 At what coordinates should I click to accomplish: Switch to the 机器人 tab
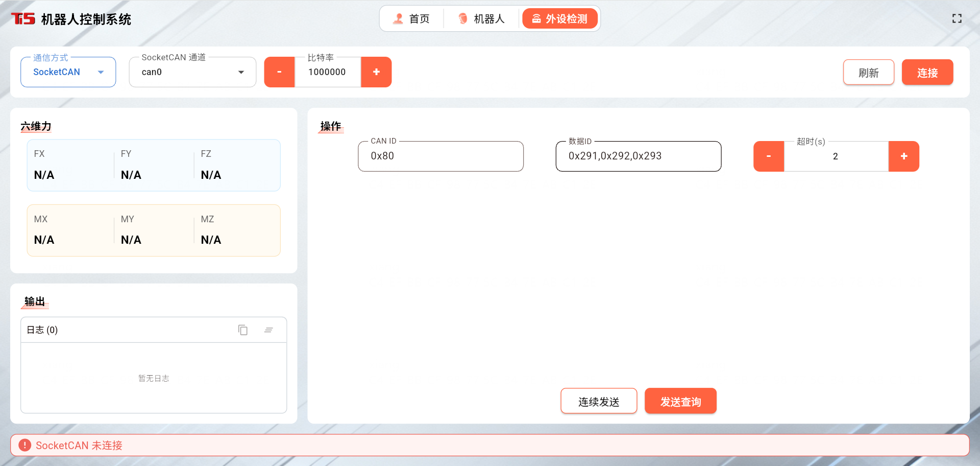click(x=481, y=19)
